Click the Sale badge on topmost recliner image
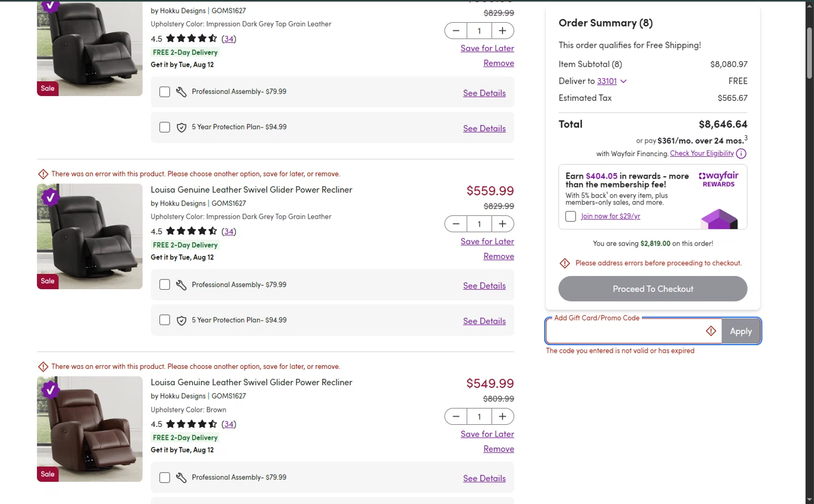The width and height of the screenshot is (814, 504). click(47, 88)
